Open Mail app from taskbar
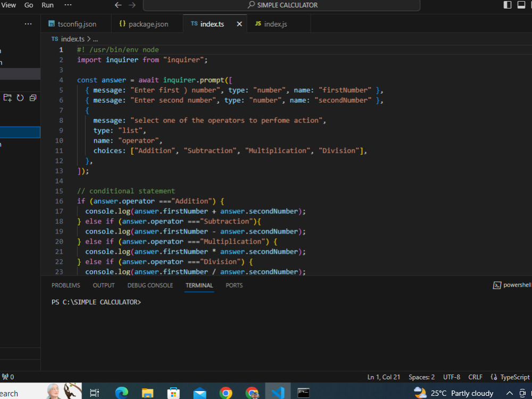This screenshot has height=399, width=532. pyautogui.click(x=199, y=393)
